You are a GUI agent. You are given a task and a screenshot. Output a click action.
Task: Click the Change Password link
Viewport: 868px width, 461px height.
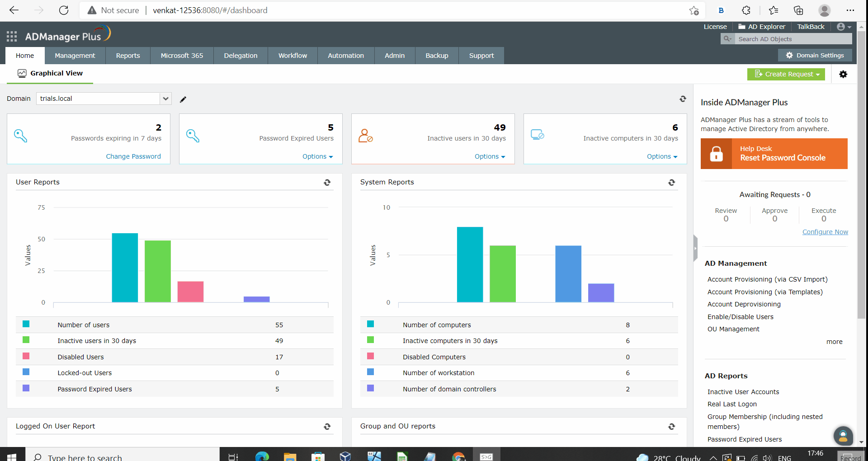[133, 156]
